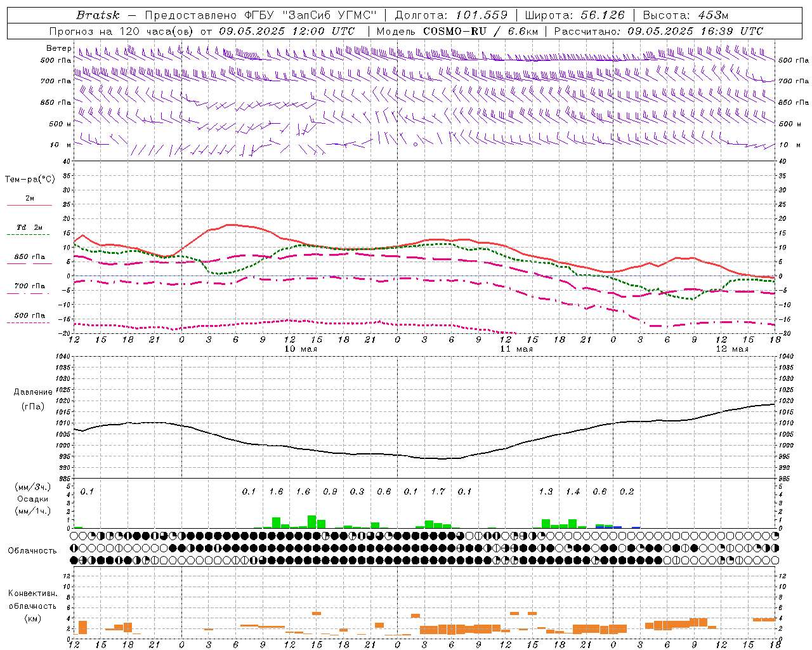Click the 3-hour precipitation value '0.3'
The image size is (812, 650).
(357, 491)
